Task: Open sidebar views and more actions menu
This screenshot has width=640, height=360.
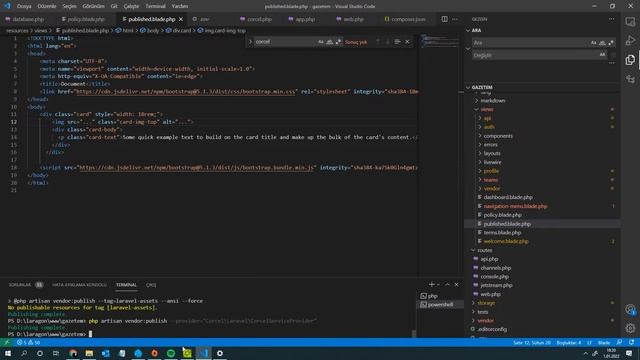Action: (611, 19)
